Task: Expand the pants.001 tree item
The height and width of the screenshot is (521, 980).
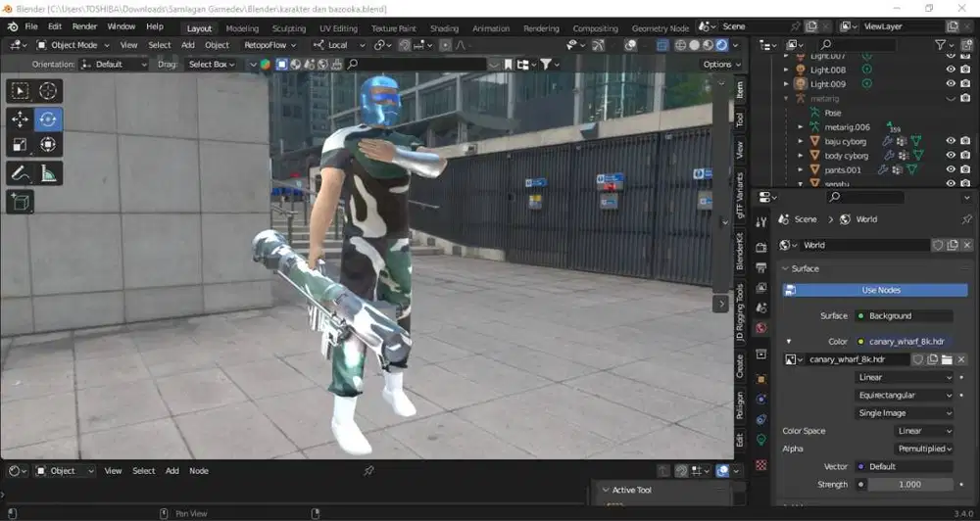Action: pyautogui.click(x=801, y=170)
